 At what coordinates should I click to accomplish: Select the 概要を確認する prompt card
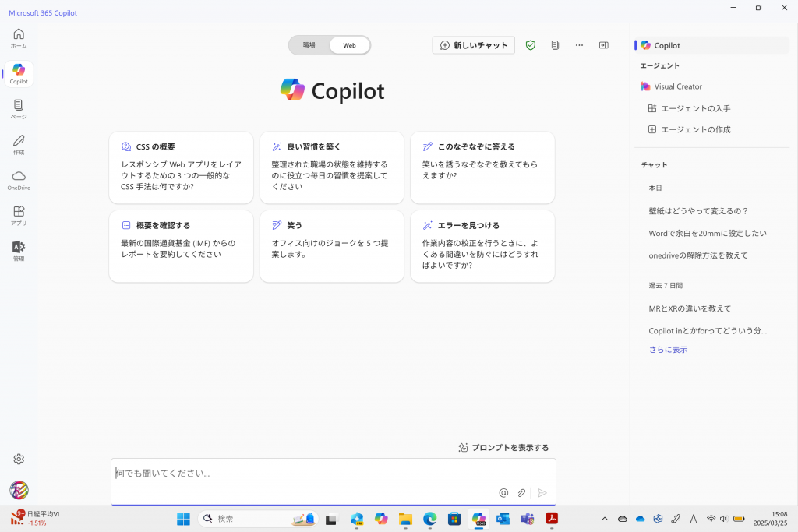pyautogui.click(x=181, y=246)
